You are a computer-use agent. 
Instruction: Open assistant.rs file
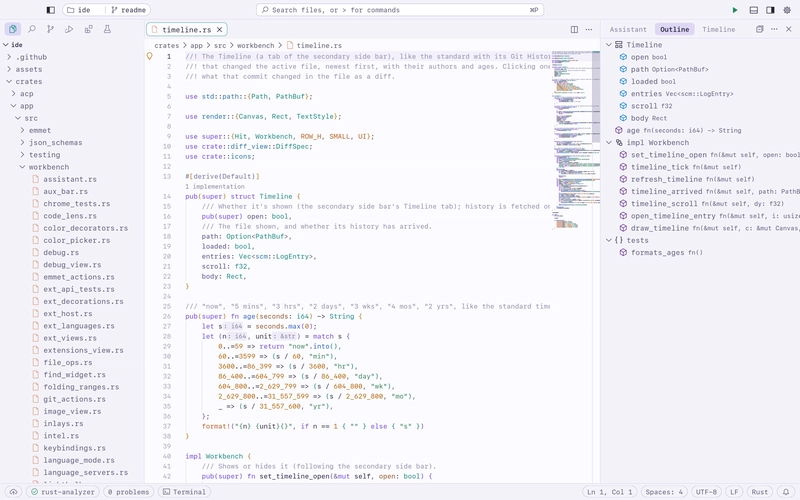pos(71,179)
